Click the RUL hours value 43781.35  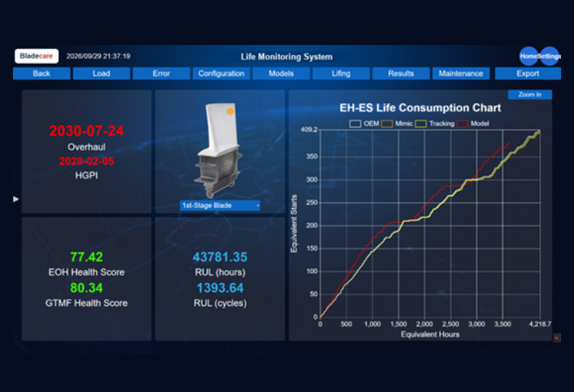click(x=220, y=257)
